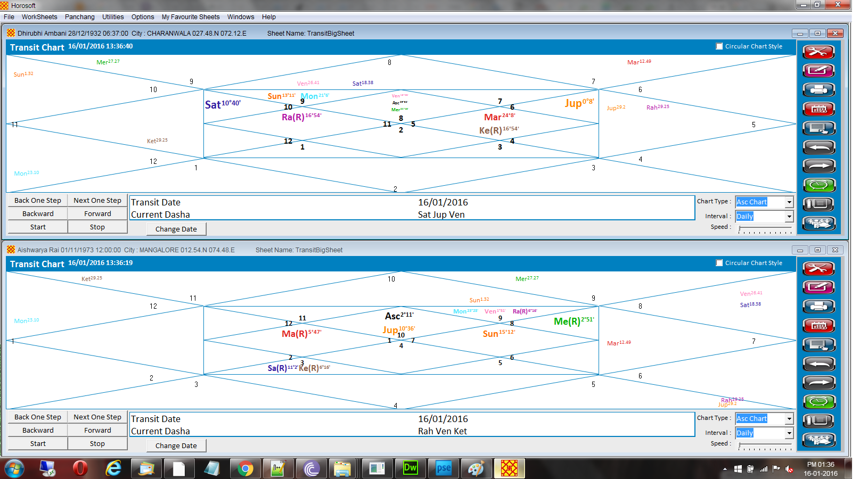Viewport: 868px width, 479px height.
Task: Enable Circular Chart Style for Dhirubhi Ambani chart
Action: coord(719,46)
